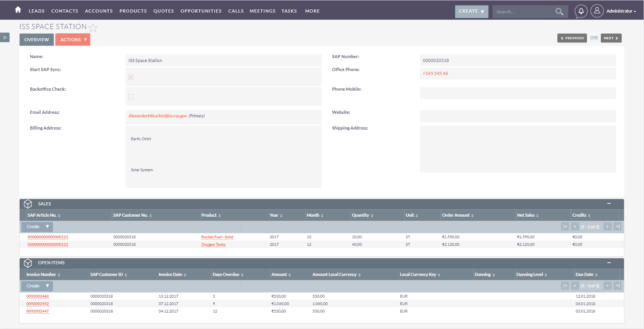Open the Contacts menu
The width and height of the screenshot is (644, 329).
tap(65, 11)
